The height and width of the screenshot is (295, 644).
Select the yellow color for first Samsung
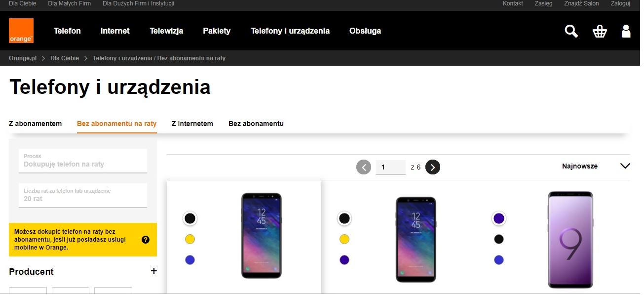pos(190,239)
